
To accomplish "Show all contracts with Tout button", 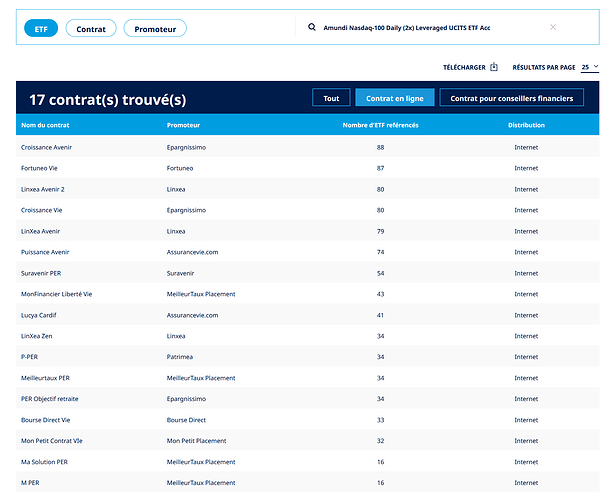I will click(x=331, y=98).
